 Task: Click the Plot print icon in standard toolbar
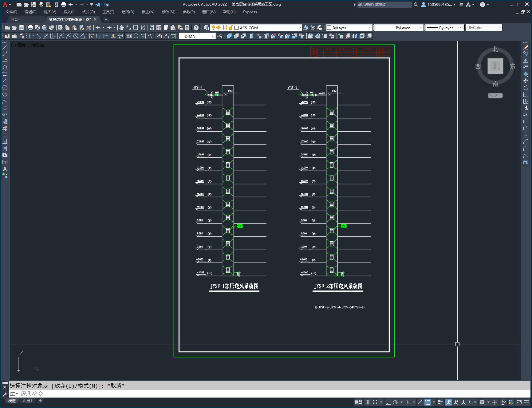coord(30,28)
